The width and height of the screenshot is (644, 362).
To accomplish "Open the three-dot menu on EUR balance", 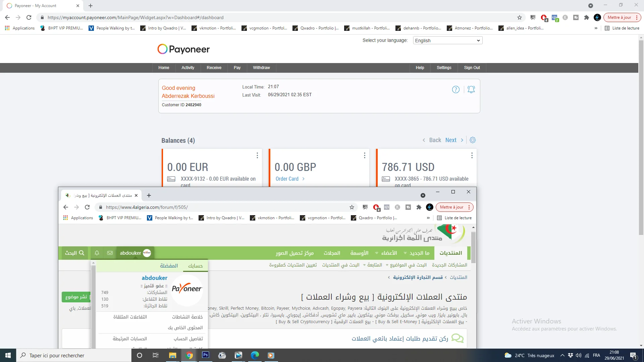I will point(257,156).
